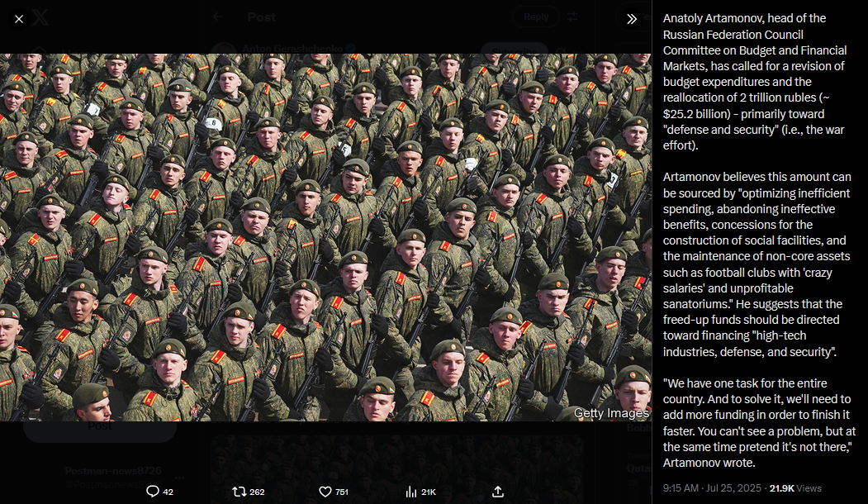This screenshot has width=868, height=504.
Task: Share the post using the upload arrow icon
Action: [x=498, y=492]
